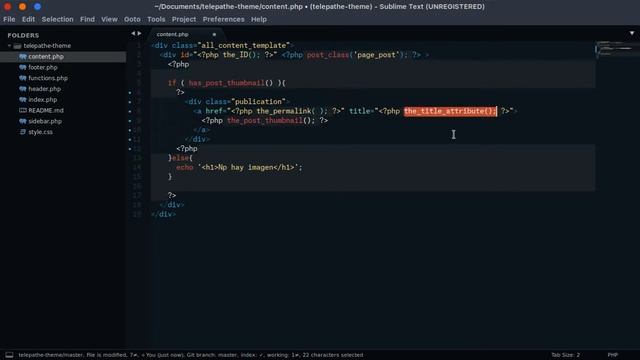Click the PHP icon beside header.php

[x=23, y=89]
